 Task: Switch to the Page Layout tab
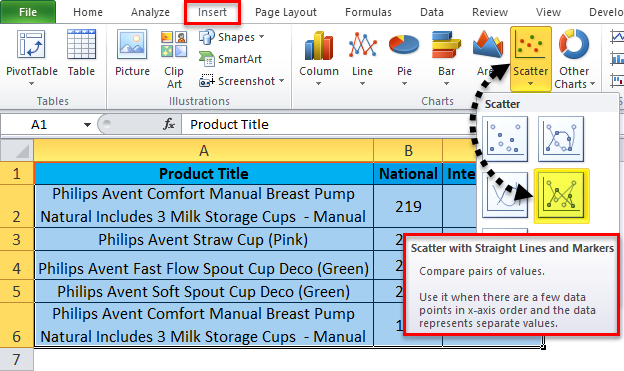pyautogui.click(x=286, y=12)
